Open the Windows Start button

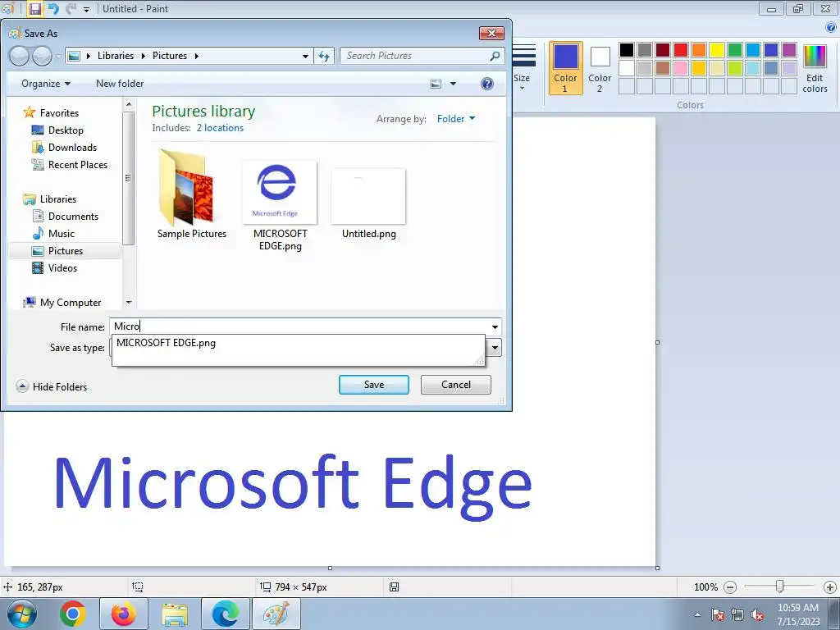pos(22,614)
